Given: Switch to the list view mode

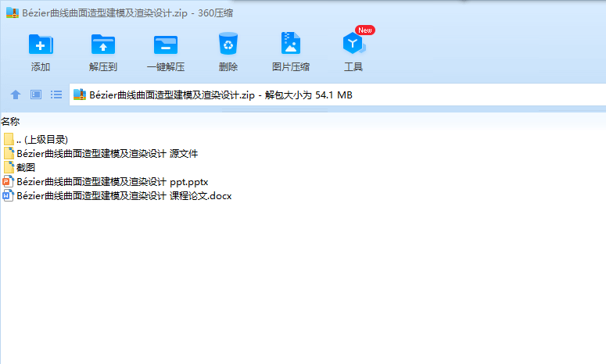Looking at the screenshot, I should click(x=56, y=95).
